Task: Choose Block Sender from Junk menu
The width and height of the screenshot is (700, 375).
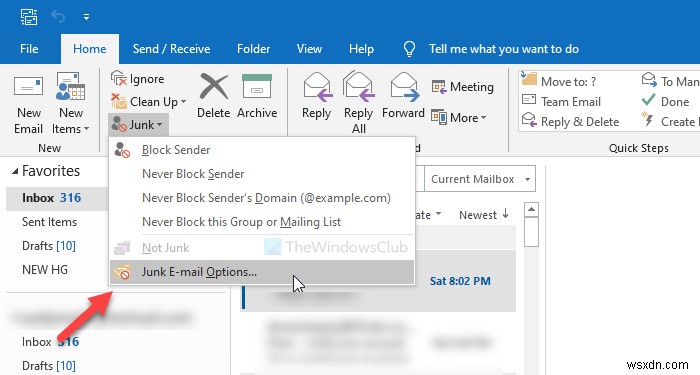Action: click(x=262, y=150)
